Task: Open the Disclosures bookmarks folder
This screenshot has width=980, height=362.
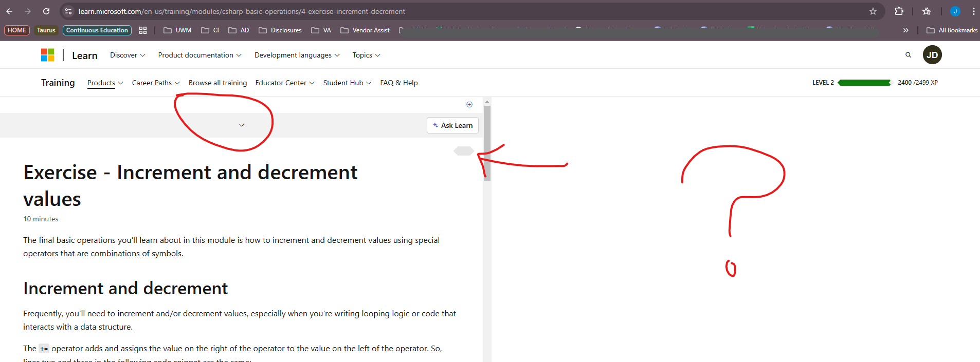Action: (280, 30)
